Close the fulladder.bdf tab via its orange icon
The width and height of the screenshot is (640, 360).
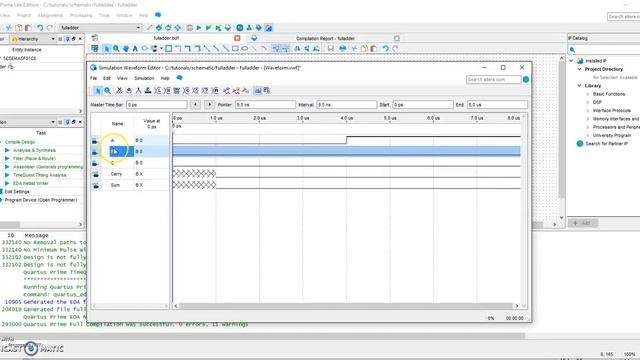(x=237, y=38)
